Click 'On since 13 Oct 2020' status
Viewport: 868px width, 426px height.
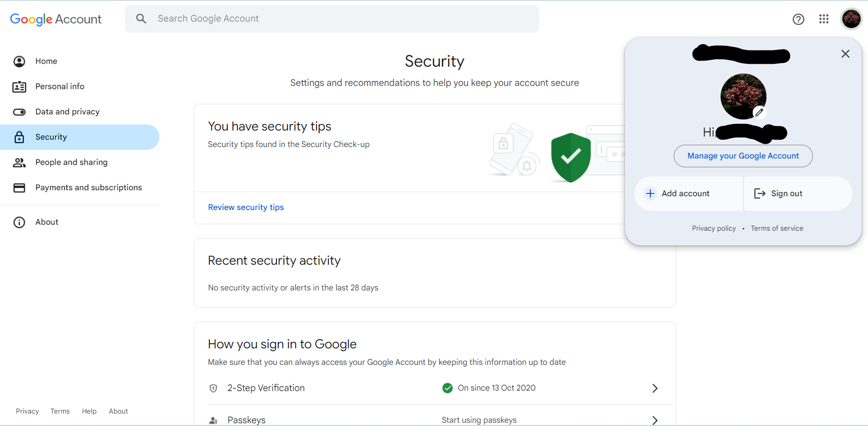click(x=496, y=388)
